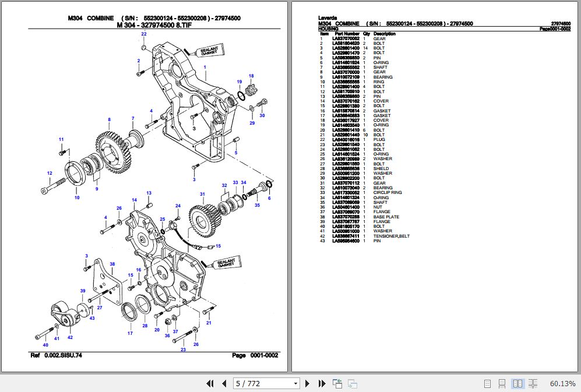
Task: Go back to the previous page
Action: (x=223, y=383)
